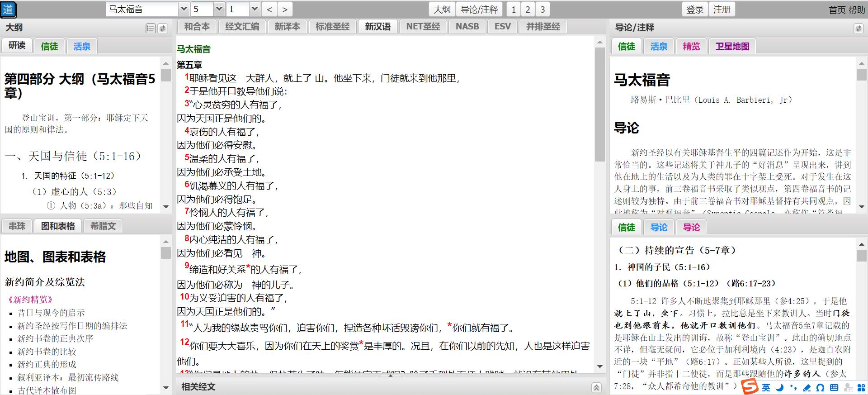Open the 马太福音 book dropdown
This screenshot has height=395, width=868.
click(184, 10)
